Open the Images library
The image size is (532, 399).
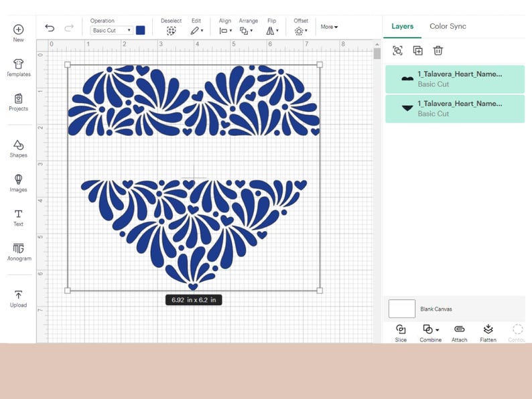pyautogui.click(x=18, y=183)
